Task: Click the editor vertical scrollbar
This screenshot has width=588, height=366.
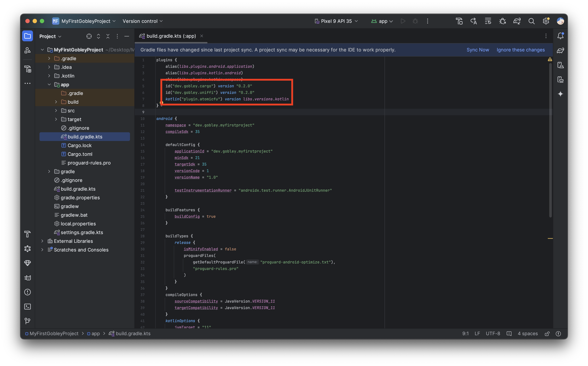Action: pos(550,140)
